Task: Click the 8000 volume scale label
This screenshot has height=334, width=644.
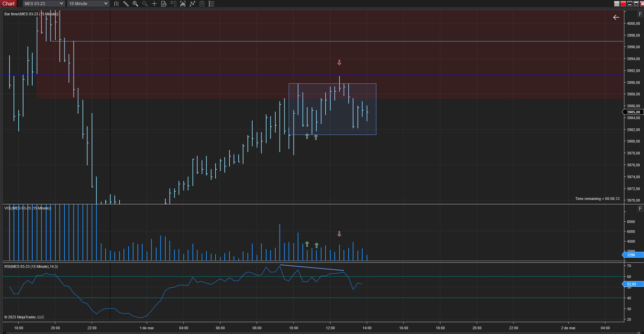Action: (x=631, y=221)
